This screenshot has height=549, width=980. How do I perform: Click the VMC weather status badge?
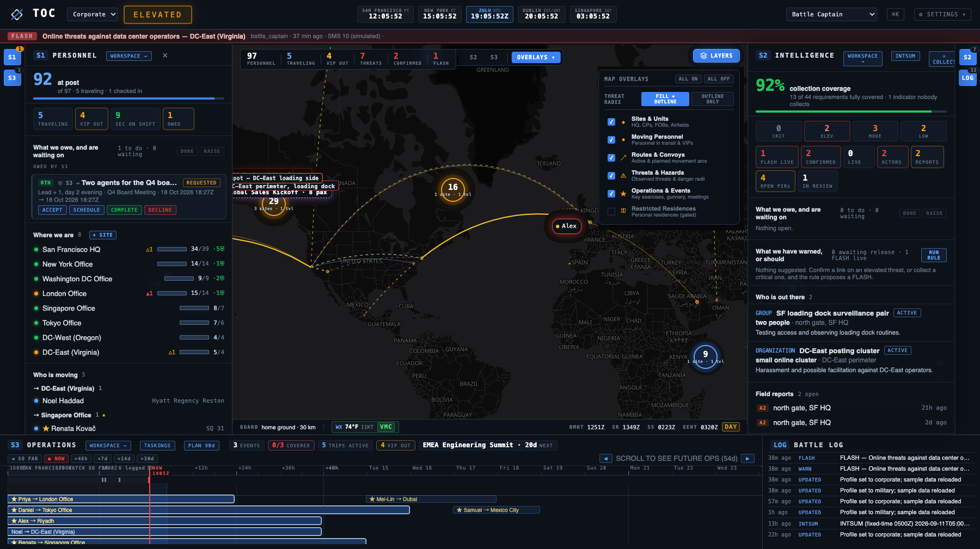386,427
